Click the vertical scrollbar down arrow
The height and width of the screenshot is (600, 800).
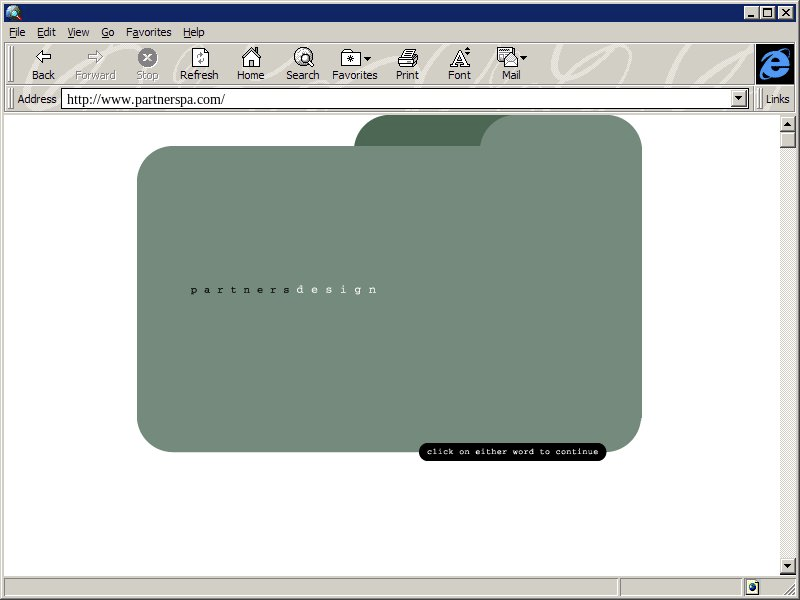click(x=788, y=567)
